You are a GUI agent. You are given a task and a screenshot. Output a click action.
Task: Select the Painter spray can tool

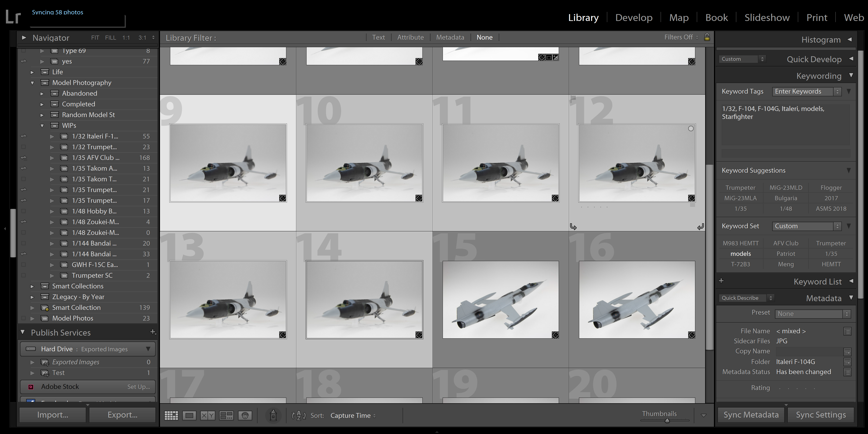point(273,416)
